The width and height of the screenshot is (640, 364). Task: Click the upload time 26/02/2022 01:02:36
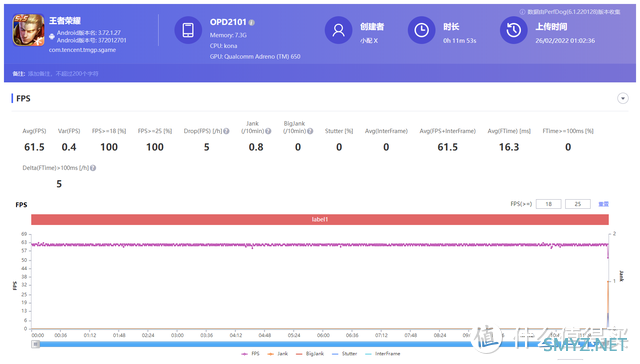pyautogui.click(x=565, y=41)
